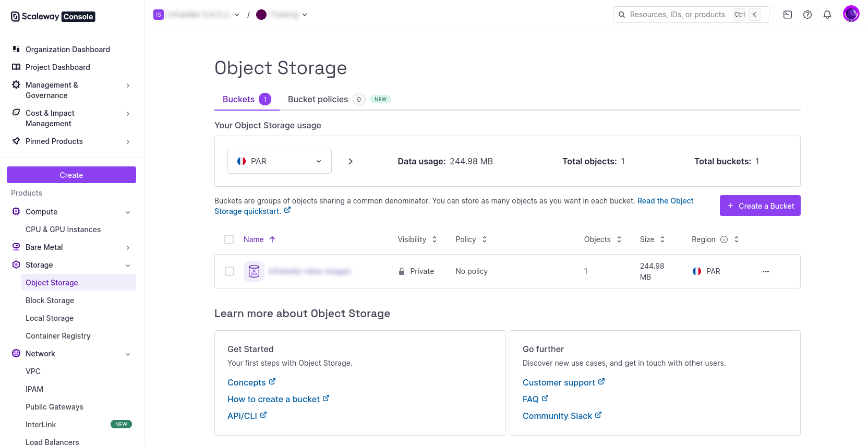Click the Organization Dashboard icon
Screen dimensions: 868x445
[16, 49]
